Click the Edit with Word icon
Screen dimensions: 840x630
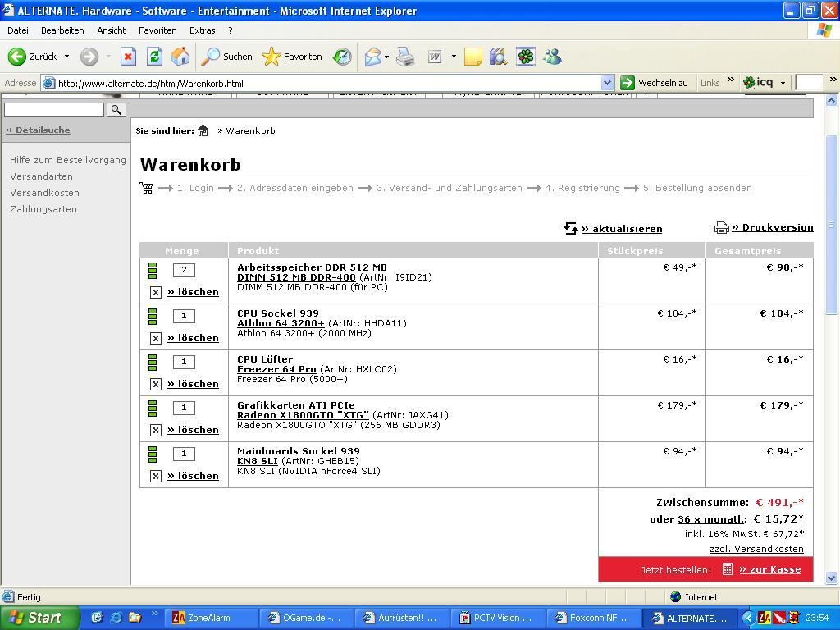click(435, 57)
